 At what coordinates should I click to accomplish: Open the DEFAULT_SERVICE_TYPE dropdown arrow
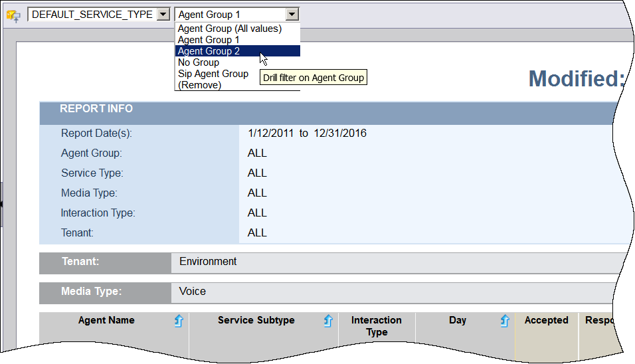(x=163, y=15)
